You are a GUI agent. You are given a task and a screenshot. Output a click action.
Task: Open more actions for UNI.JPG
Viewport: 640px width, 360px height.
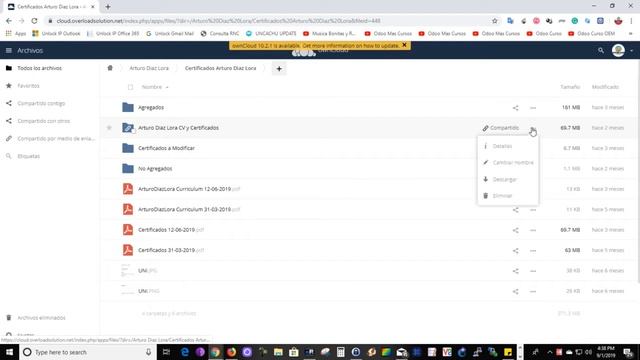(533, 271)
